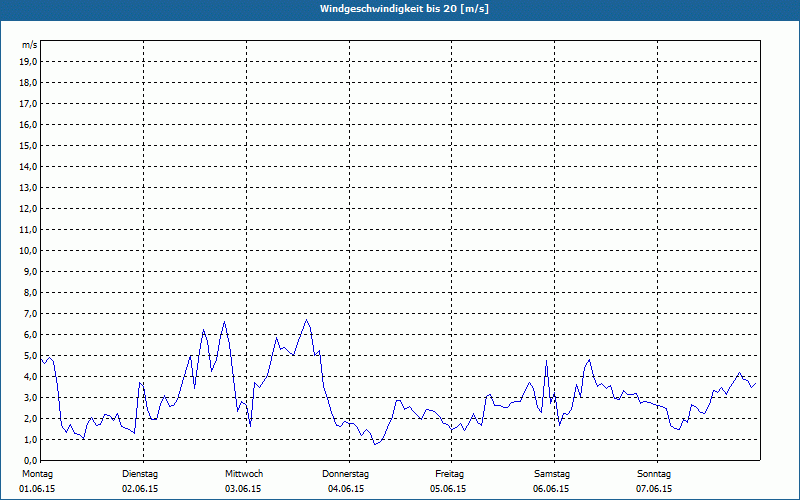Select the 'Donnerstag' day label

point(345,474)
